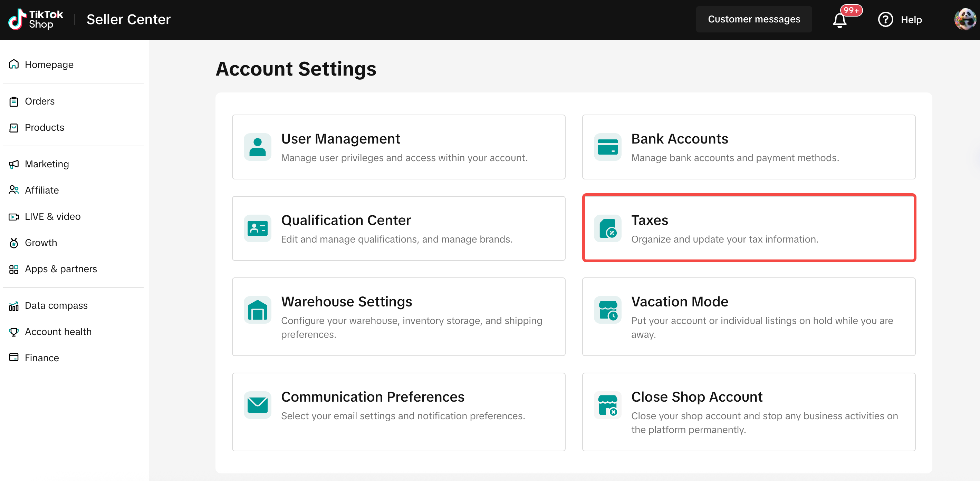Open the Bank Accounts card
This screenshot has width=980, height=481.
click(749, 147)
